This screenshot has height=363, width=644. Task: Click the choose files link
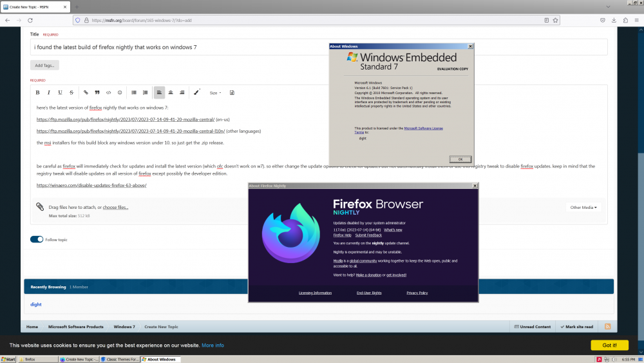(x=116, y=208)
